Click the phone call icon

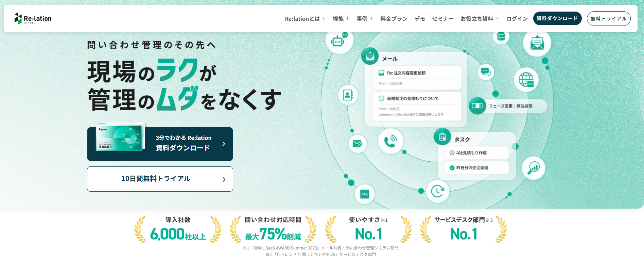tap(391, 141)
